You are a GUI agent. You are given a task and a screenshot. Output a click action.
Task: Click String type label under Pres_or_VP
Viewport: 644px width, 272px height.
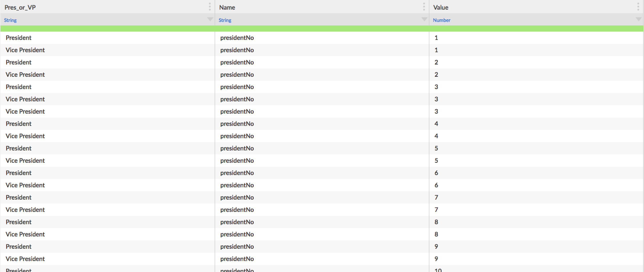point(10,20)
